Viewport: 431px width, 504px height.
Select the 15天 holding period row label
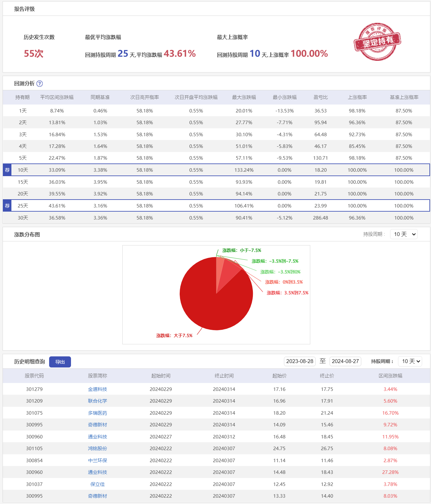click(x=23, y=182)
